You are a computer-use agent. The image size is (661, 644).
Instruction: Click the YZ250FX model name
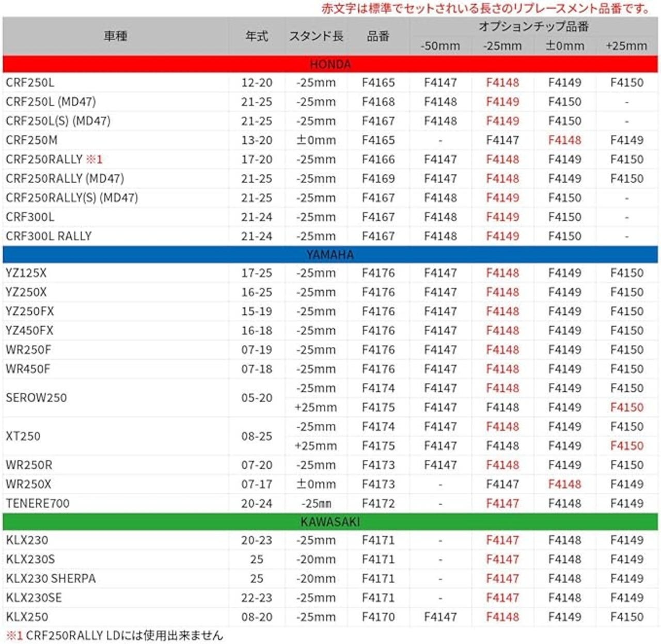[29, 311]
